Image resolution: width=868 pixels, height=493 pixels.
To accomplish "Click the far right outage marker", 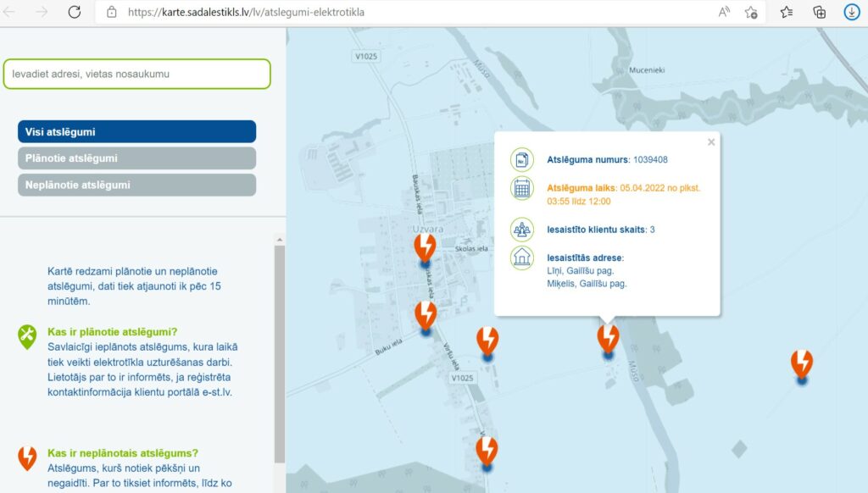I will (x=801, y=364).
